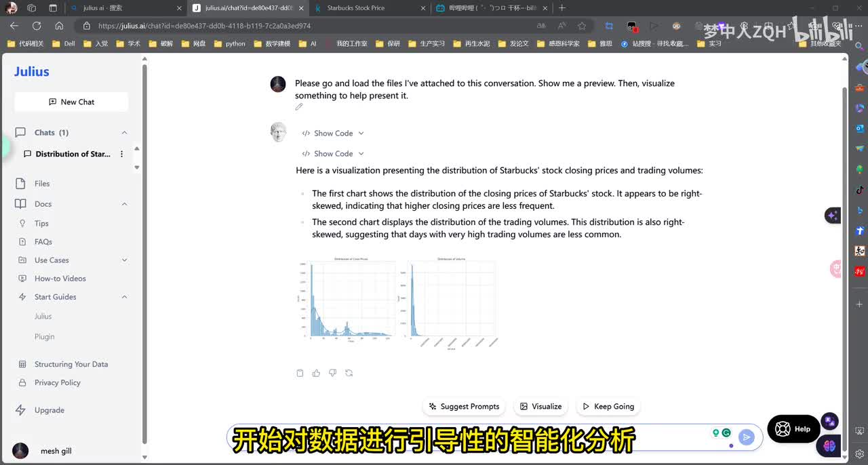Click the Suggest Prompts button
Viewport: 868px width, 465px height.
point(464,407)
